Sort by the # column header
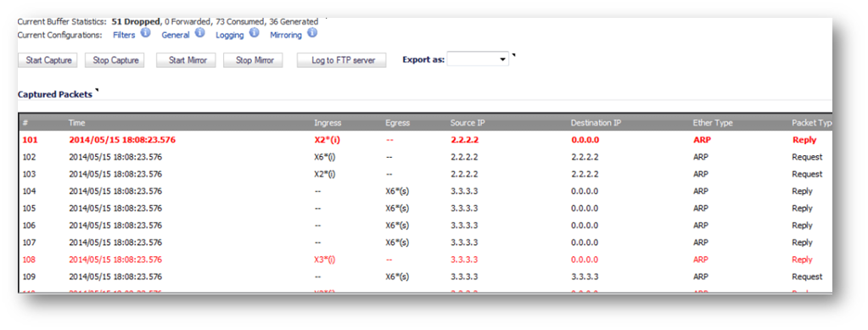 click(25, 122)
